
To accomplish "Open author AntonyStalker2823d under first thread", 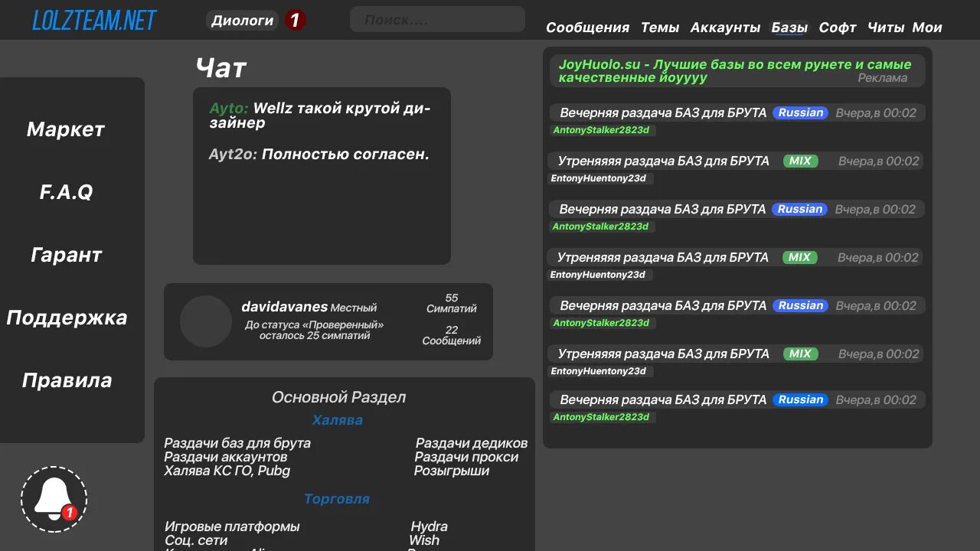I will 601,130.
